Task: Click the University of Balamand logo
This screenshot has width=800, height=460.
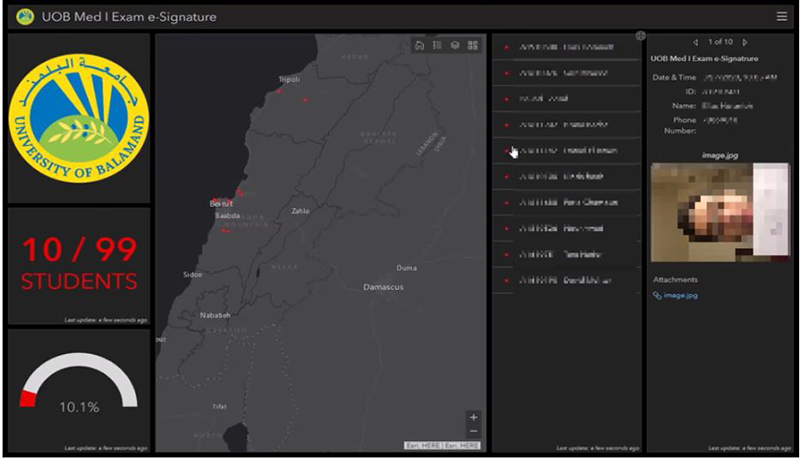Action: point(79,118)
